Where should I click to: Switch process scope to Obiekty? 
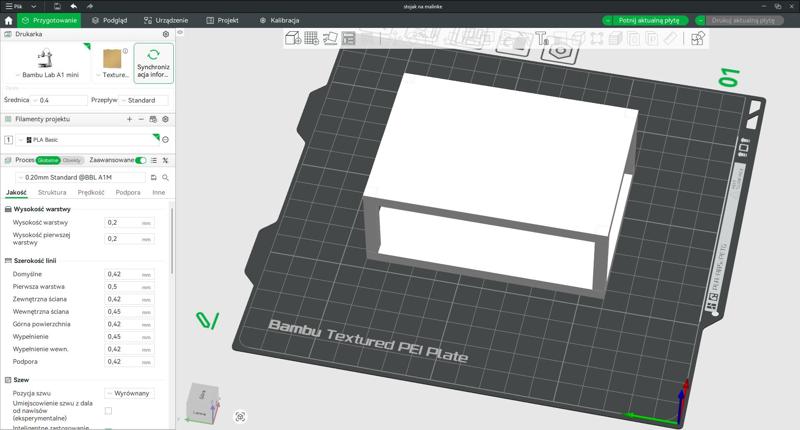[x=72, y=160]
